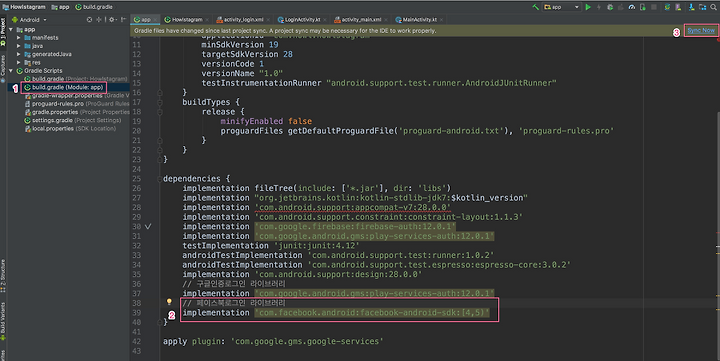Select build.gradle (Project: Howlstagram) file
The height and width of the screenshot is (361, 720).
coord(76,79)
